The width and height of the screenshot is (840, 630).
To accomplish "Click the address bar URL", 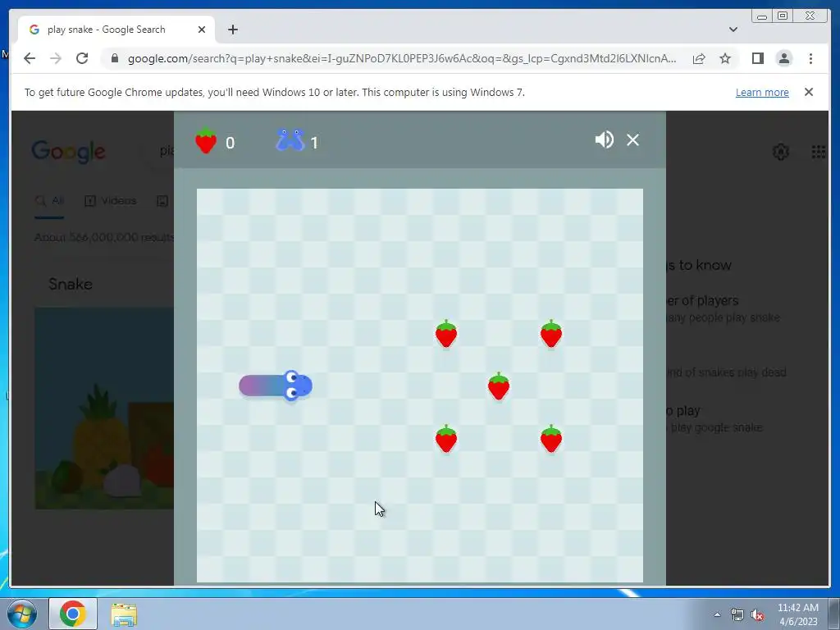I will [402, 58].
